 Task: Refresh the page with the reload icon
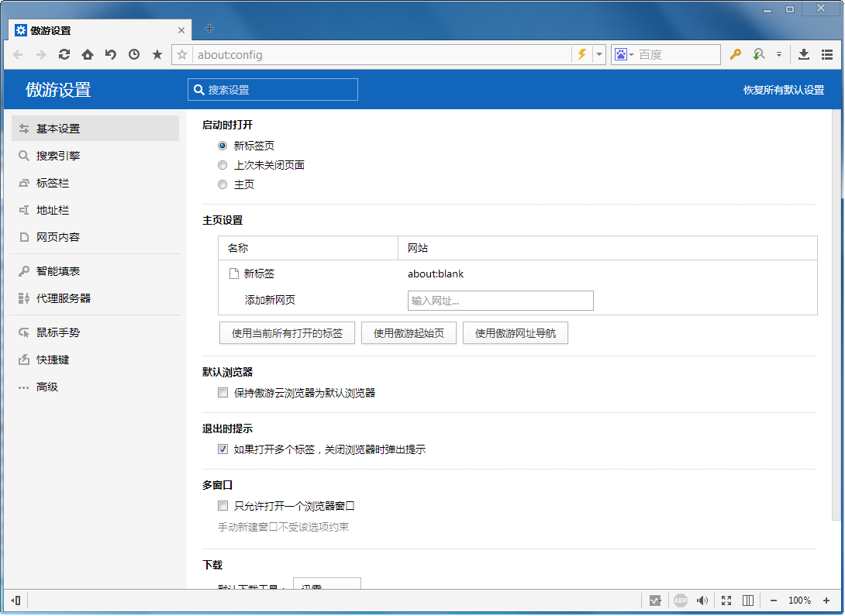[65, 54]
